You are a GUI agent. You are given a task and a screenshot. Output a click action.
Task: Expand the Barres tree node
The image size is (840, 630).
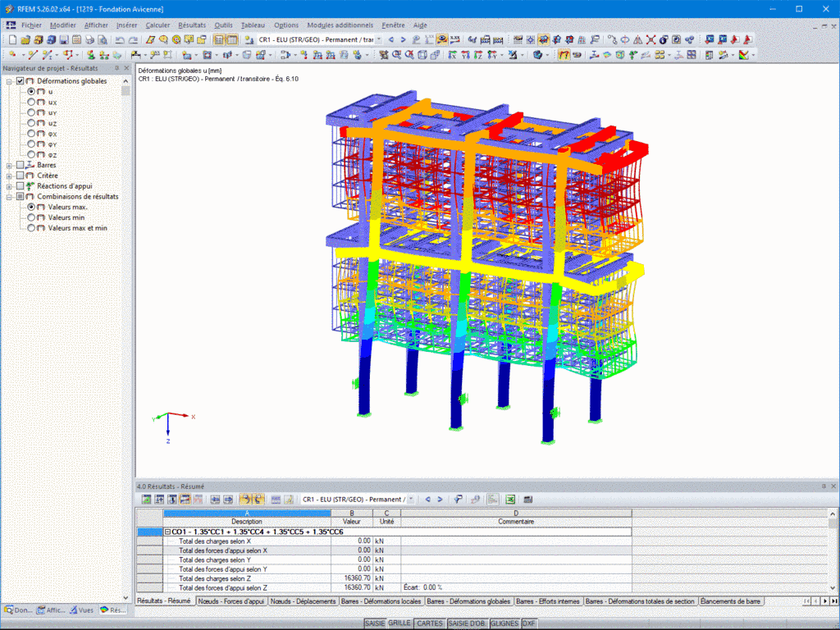pyautogui.click(x=9, y=166)
